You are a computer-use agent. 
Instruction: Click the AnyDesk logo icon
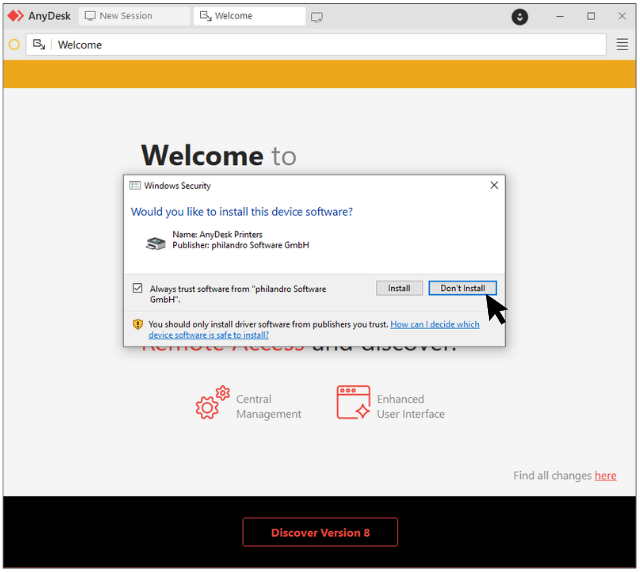point(16,16)
